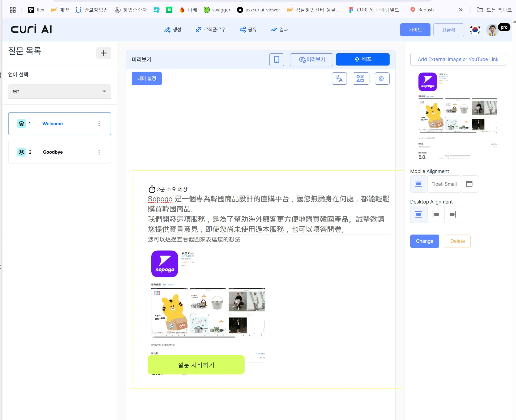
Task: Select right desktop alignment option
Action: click(x=453, y=214)
